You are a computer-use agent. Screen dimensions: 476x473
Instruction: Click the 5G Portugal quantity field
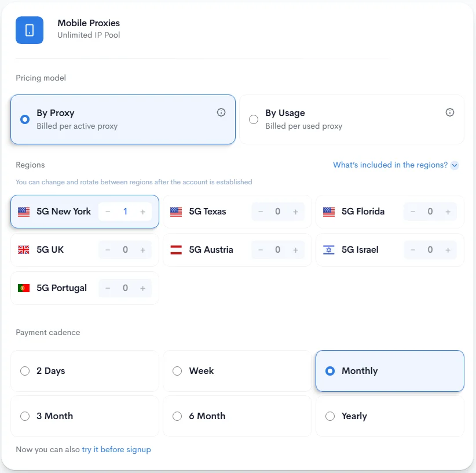pos(125,288)
